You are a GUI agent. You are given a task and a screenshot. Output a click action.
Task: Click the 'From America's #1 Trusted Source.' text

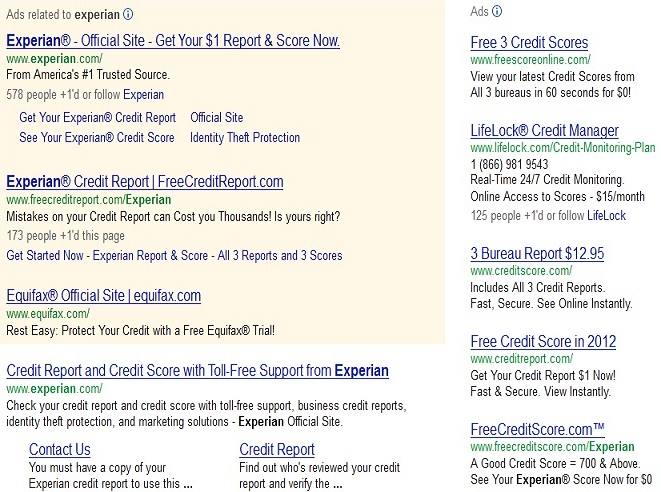point(88,75)
